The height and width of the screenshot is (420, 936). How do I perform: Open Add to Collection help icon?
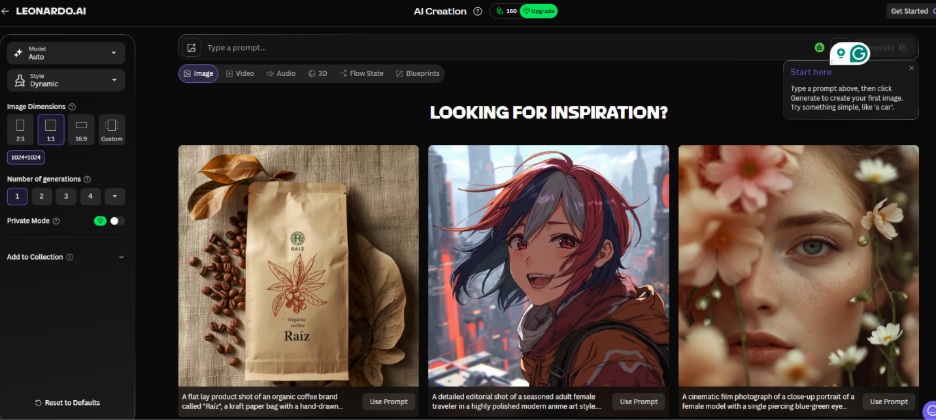[69, 257]
